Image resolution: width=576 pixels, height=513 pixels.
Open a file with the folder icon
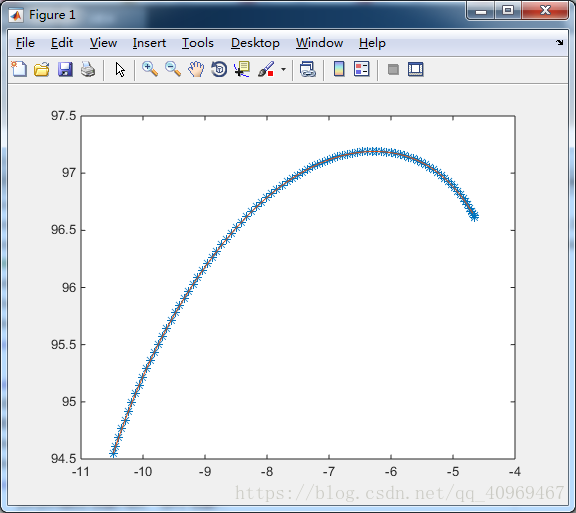(42, 69)
